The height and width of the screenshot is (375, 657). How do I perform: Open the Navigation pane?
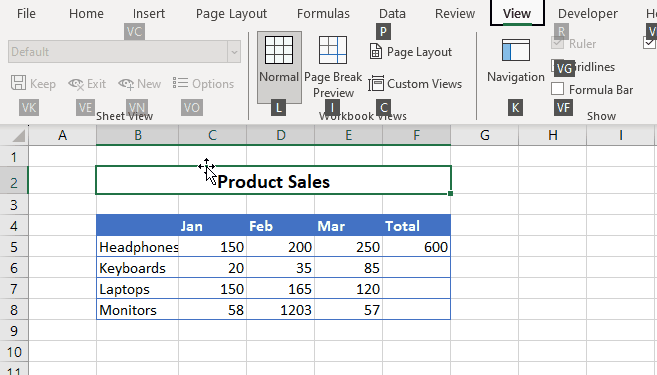pos(516,61)
